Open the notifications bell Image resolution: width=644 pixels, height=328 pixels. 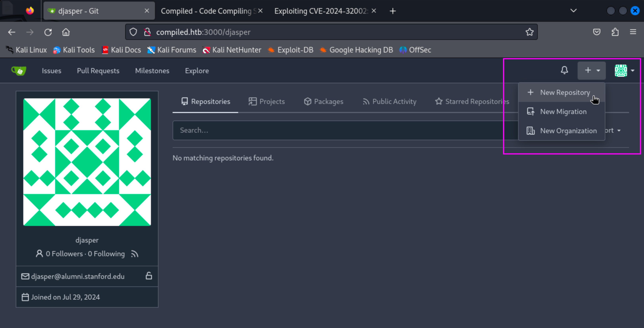coord(564,70)
